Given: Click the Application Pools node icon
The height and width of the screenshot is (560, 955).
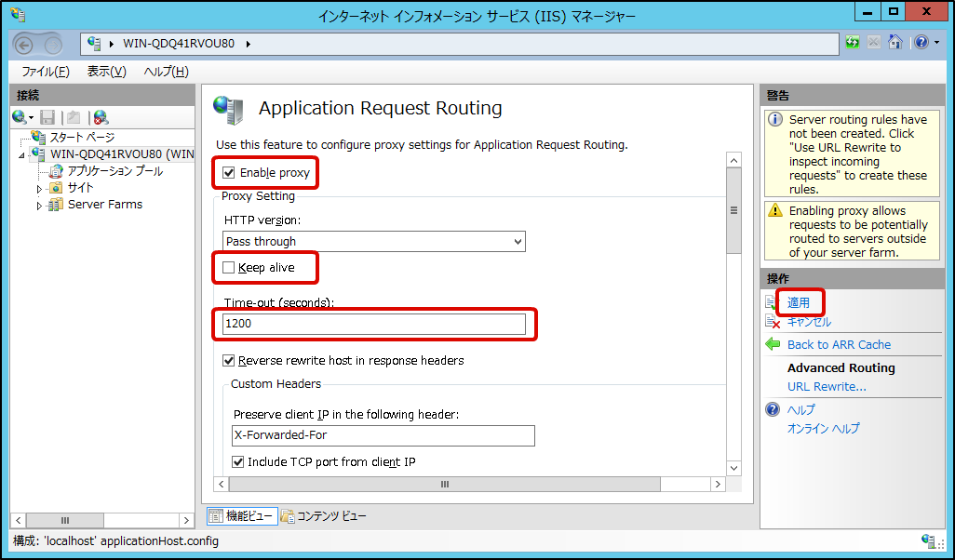Looking at the screenshot, I should (56, 171).
